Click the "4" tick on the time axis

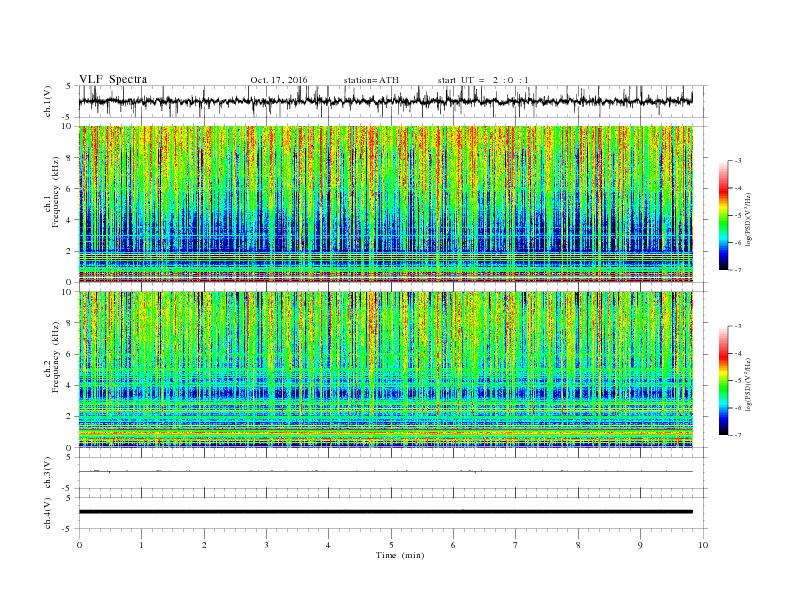pos(329,545)
